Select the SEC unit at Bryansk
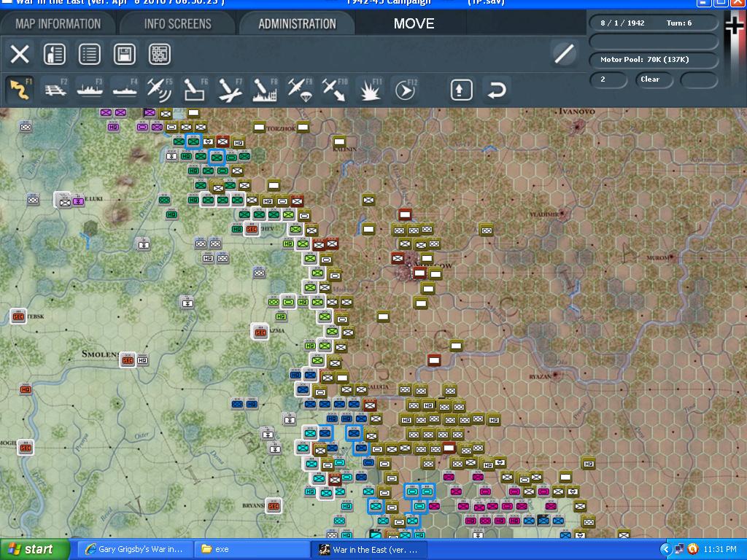 coord(274,506)
